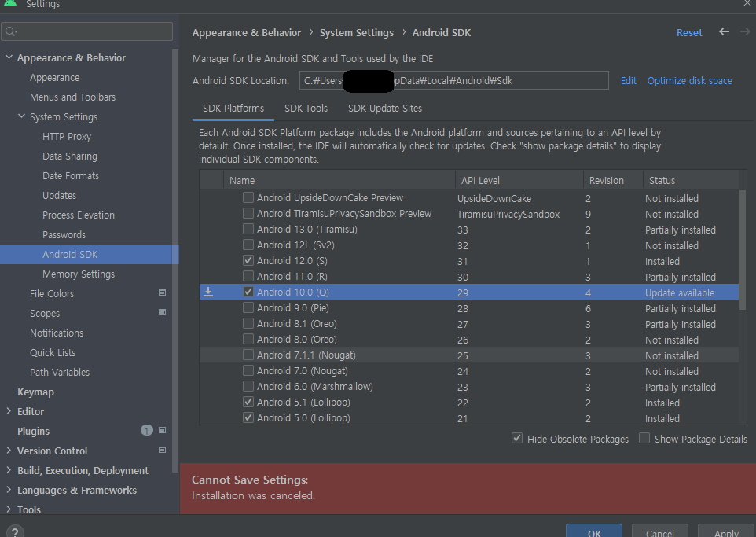The height and width of the screenshot is (537, 756).
Task: Check Android 8.1 (Oreo) checkbox
Action: point(248,323)
